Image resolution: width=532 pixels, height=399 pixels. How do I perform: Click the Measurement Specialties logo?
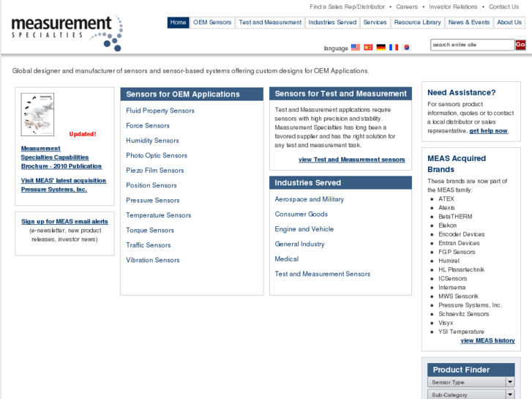[67, 33]
